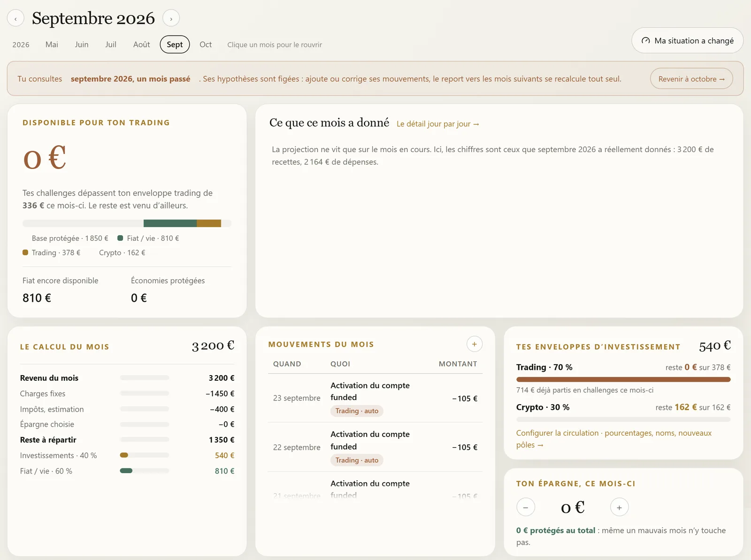Image resolution: width=751 pixels, height=560 pixels.
Task: Add a movement with the plus icon
Action: tap(474, 344)
